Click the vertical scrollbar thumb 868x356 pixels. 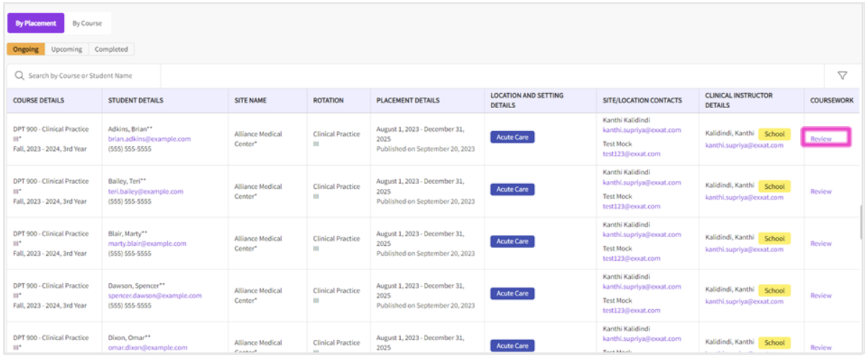coord(862,223)
